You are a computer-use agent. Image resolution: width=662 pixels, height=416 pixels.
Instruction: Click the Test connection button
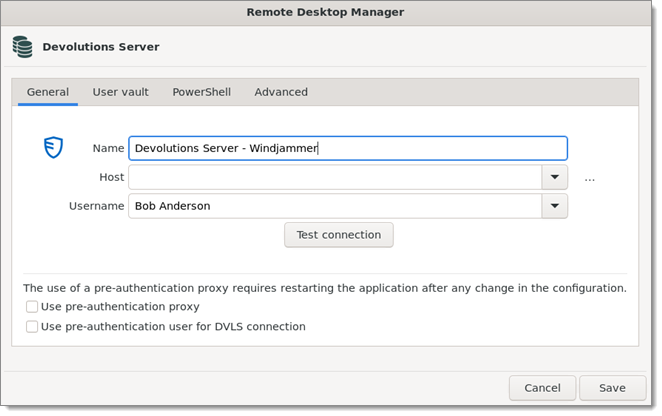click(x=339, y=235)
